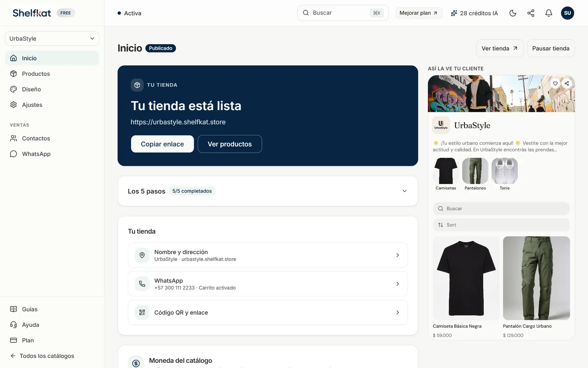Toggle dark mode moon icon
The width and height of the screenshot is (588, 368).
[513, 13]
